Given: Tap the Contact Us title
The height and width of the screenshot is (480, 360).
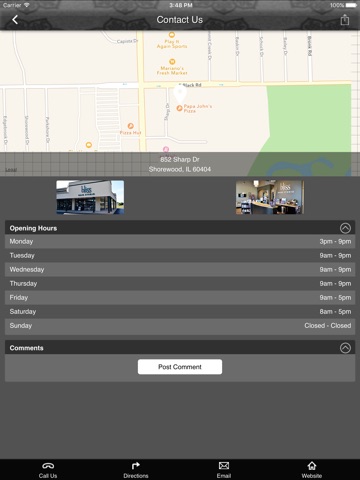Looking at the screenshot, I should click(180, 20).
